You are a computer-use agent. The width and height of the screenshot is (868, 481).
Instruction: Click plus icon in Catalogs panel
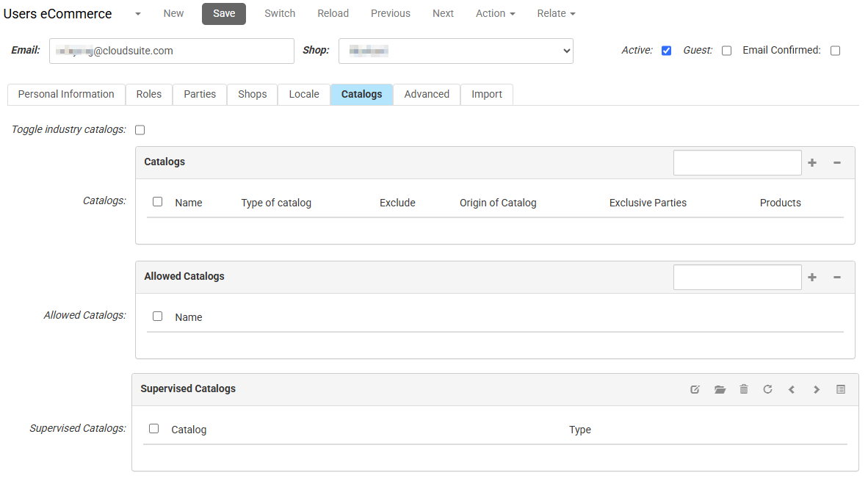pos(812,162)
